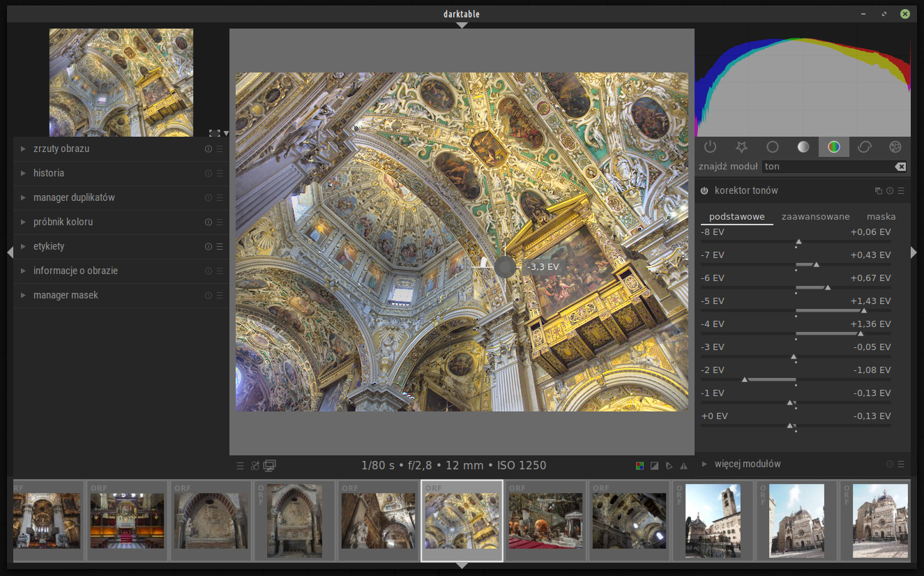Click the histogram display
Screen dimensions: 924x576
[803, 82]
